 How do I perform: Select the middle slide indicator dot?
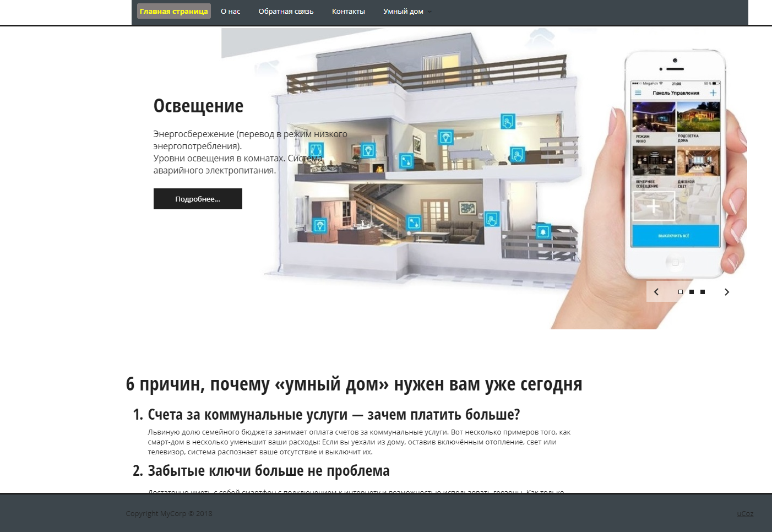[692, 292]
